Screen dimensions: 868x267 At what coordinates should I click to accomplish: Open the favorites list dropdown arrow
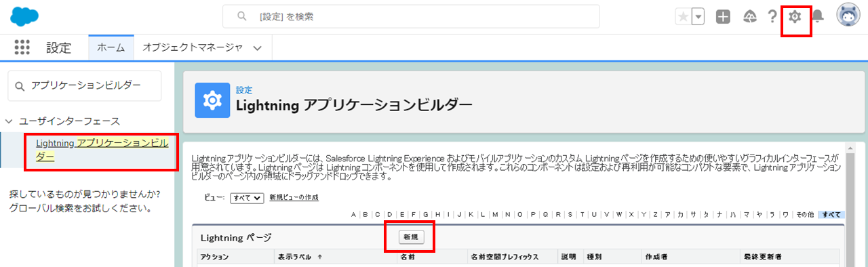pyautogui.click(x=698, y=16)
